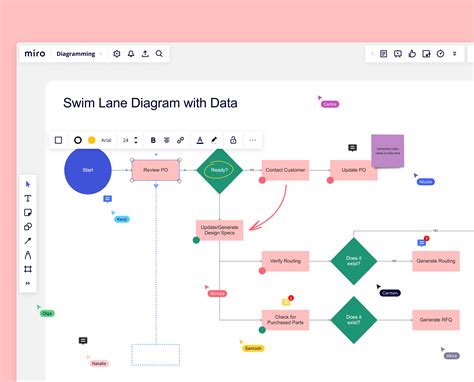474x382 pixels.
Task: Open the notes panel icon
Action: coord(384,54)
